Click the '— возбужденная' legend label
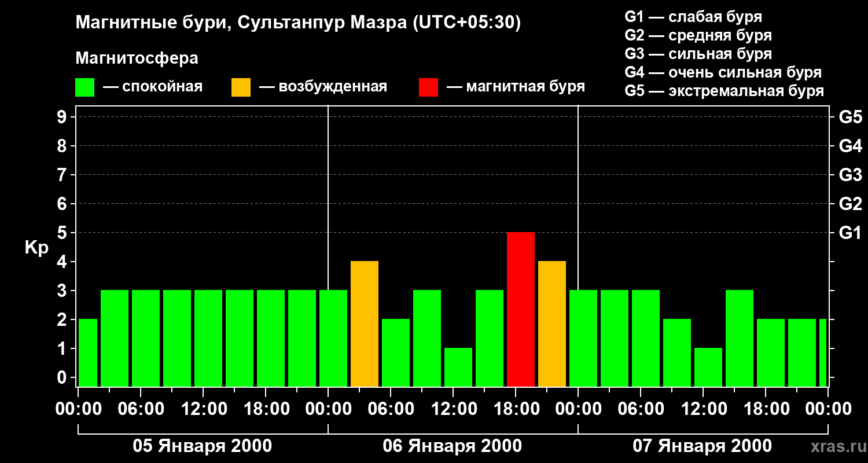This screenshot has height=463, width=868. click(323, 87)
